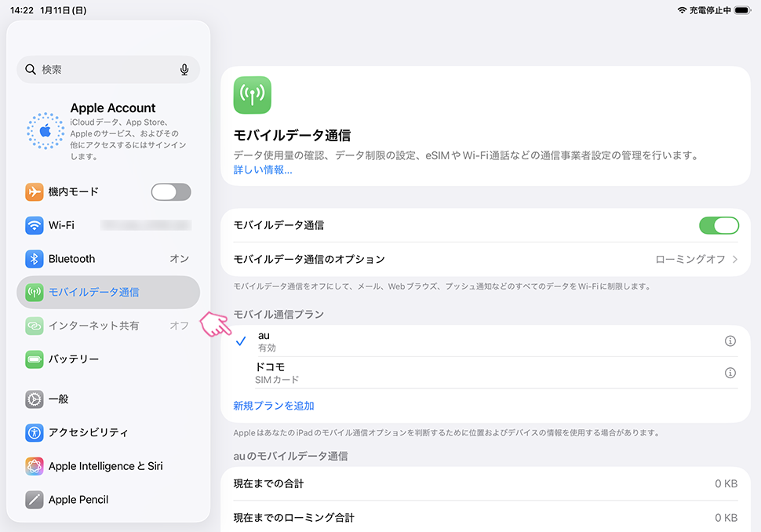Turn off the モバイルデータ通信 switch
This screenshot has width=761, height=532.
(x=719, y=225)
